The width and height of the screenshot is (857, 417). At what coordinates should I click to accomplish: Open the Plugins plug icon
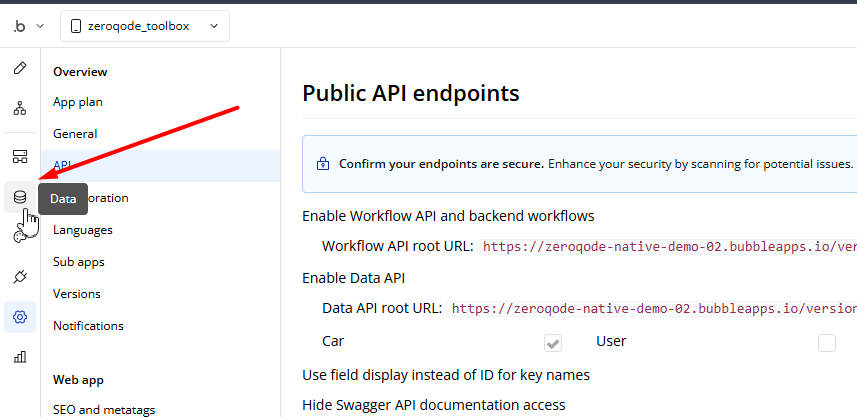pyautogui.click(x=19, y=276)
